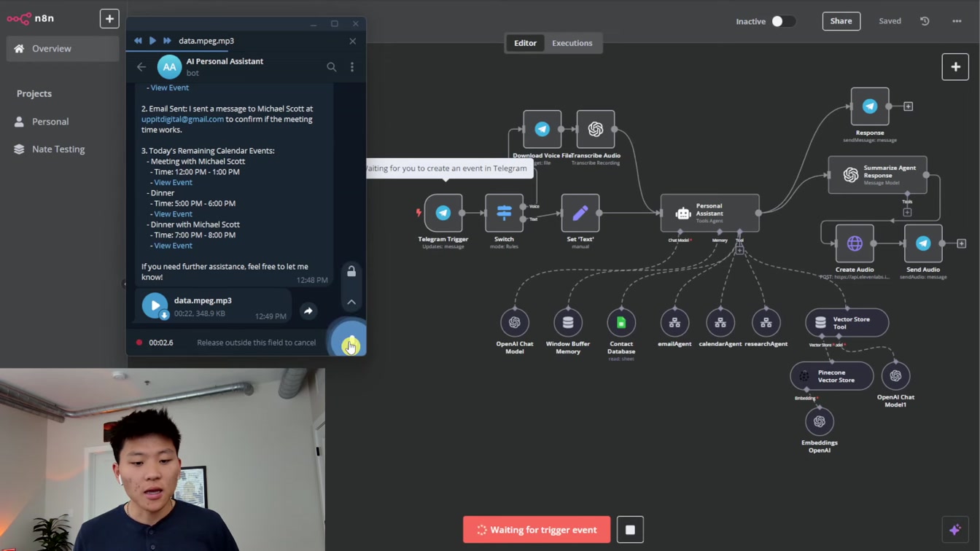
Task: Open the Summarize Agent Response node
Action: pyautogui.click(x=877, y=175)
